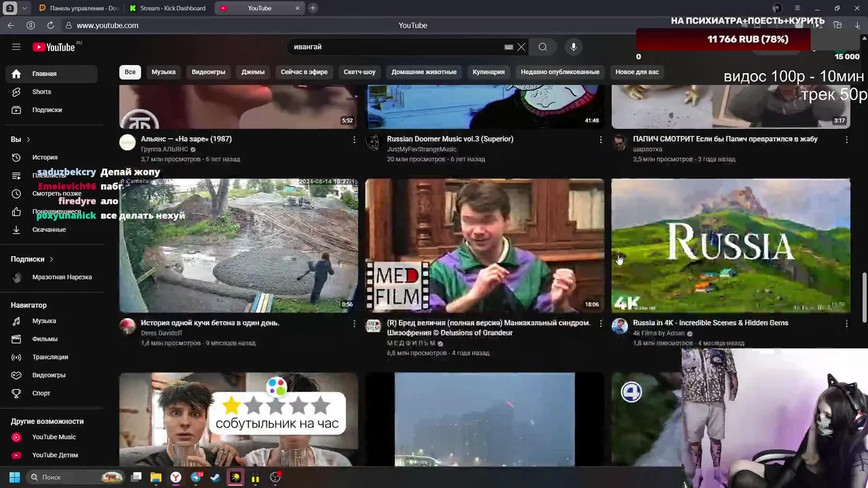
Task: Click the Группа АЛЬЯНС channel avatar
Action: click(x=127, y=142)
